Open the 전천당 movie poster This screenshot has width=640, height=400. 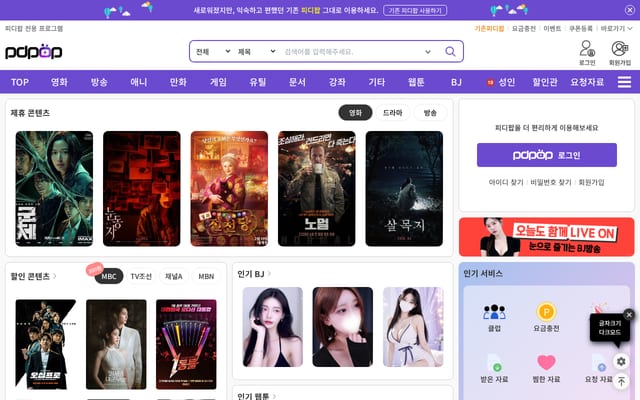[229, 189]
